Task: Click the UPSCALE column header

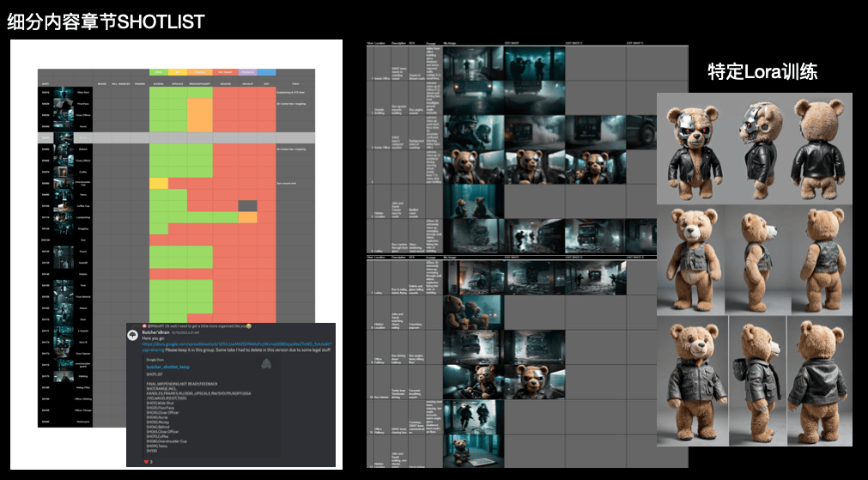Action: (178, 83)
